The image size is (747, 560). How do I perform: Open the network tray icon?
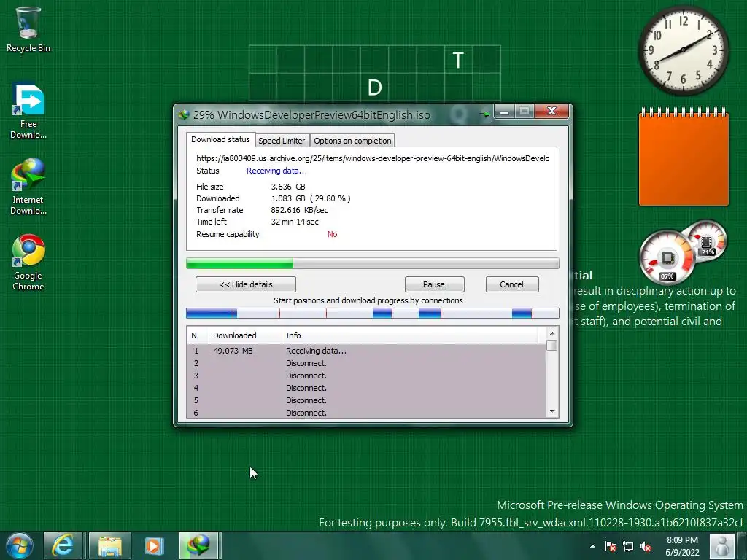pos(628,547)
